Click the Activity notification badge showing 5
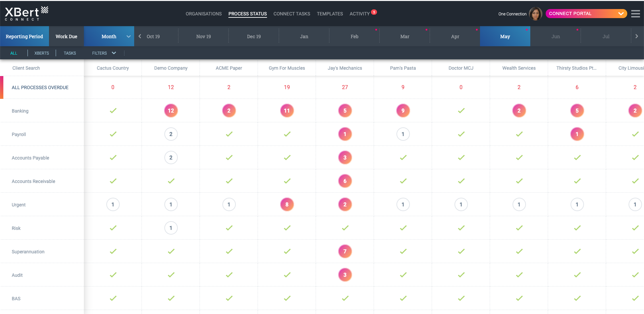The image size is (644, 314). tap(373, 12)
